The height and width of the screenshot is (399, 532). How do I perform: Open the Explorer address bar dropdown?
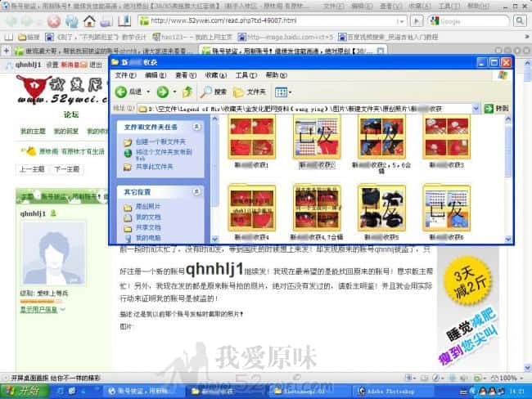476,109
